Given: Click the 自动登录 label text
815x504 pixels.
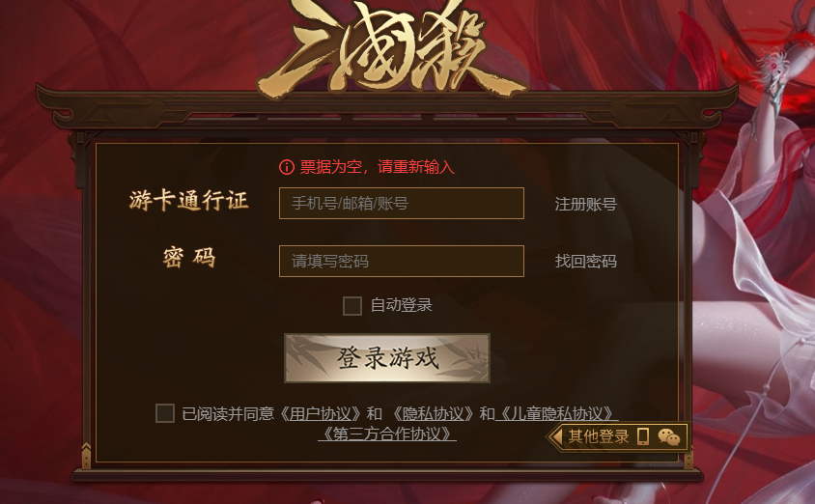Looking at the screenshot, I should pyautogui.click(x=402, y=305).
